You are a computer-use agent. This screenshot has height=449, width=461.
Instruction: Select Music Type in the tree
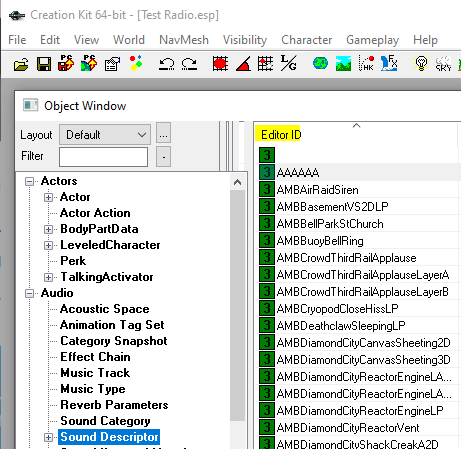[93, 389]
